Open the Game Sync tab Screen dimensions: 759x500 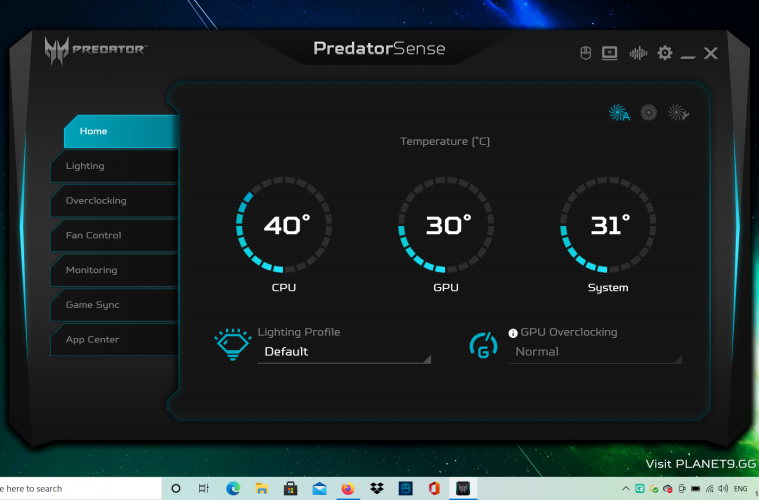coord(115,305)
